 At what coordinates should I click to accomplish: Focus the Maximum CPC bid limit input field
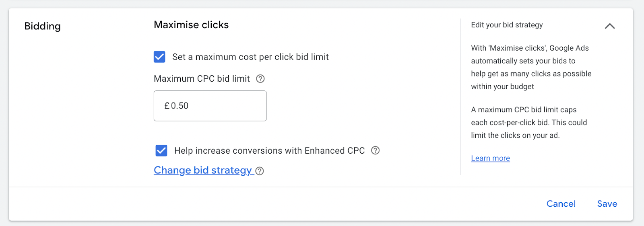pyautogui.click(x=217, y=106)
